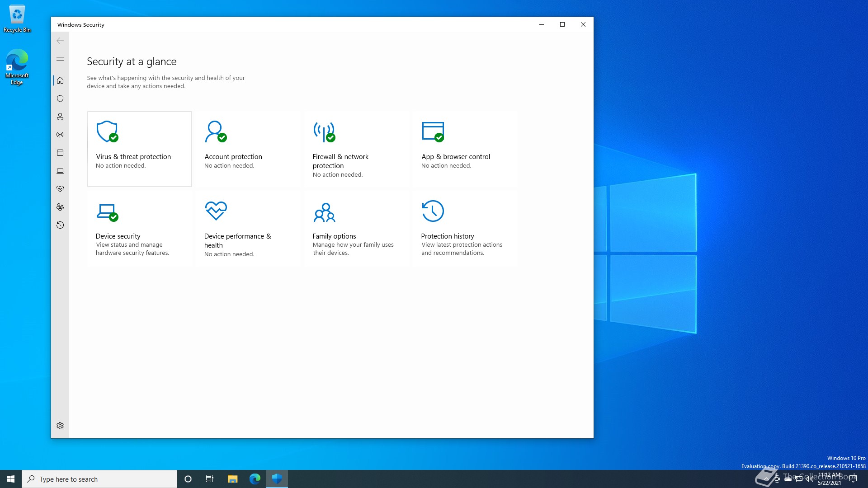Open App & browser control title
Image resolution: width=868 pixels, height=488 pixels.
tap(456, 157)
